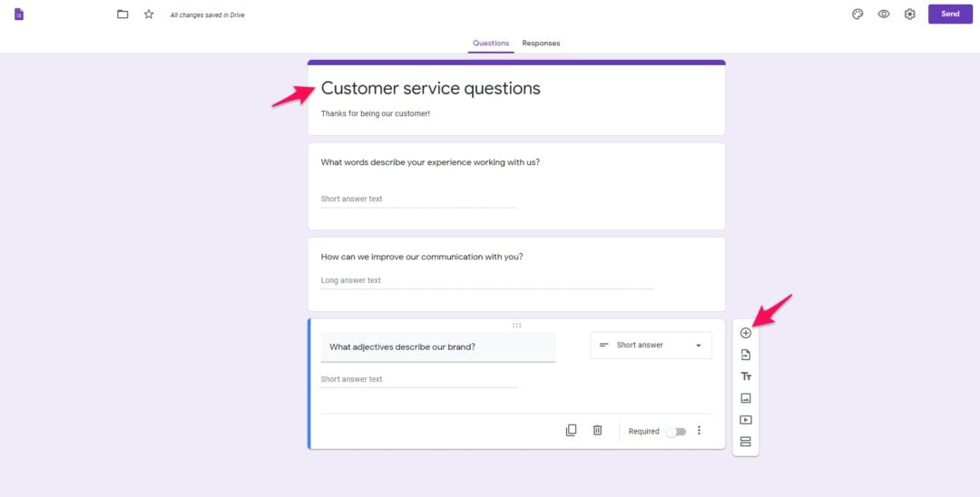Star this form

point(149,15)
